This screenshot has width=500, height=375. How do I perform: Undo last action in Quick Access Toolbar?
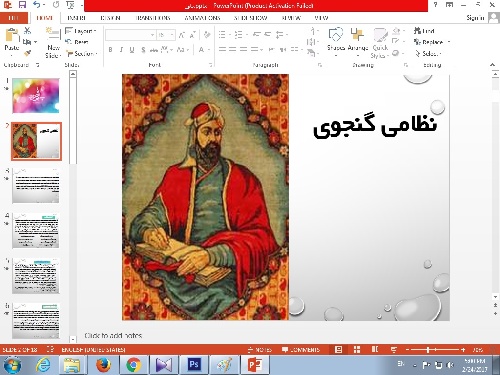37,5
